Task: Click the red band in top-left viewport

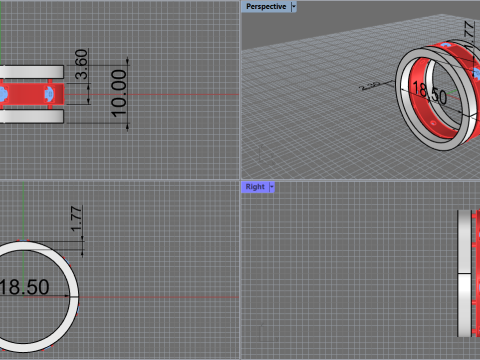Action: (28, 94)
